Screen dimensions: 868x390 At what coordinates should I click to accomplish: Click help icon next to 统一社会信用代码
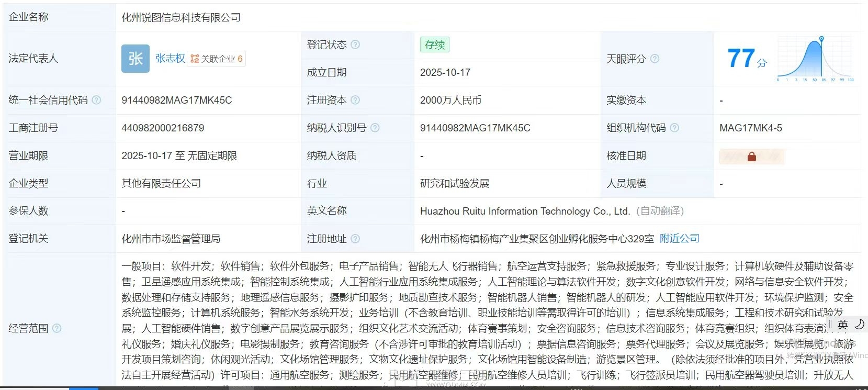pos(96,100)
